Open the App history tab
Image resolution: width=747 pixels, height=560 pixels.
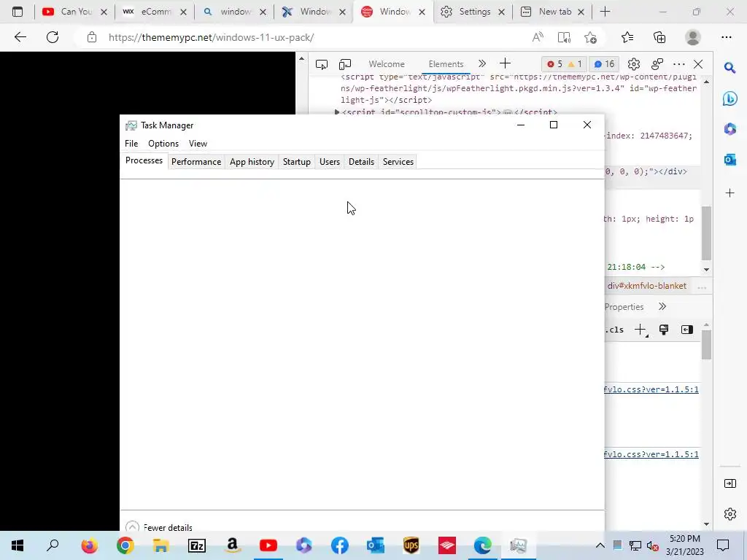252,162
